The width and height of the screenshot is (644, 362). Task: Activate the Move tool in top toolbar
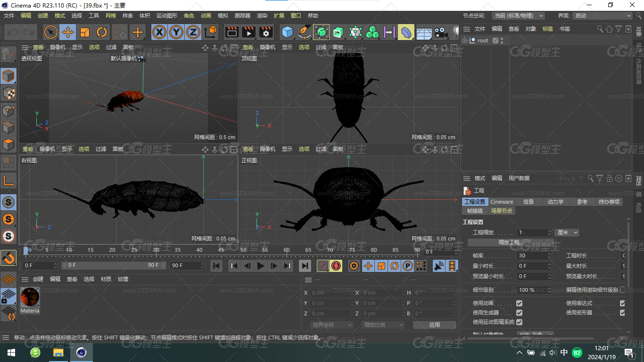[68, 32]
